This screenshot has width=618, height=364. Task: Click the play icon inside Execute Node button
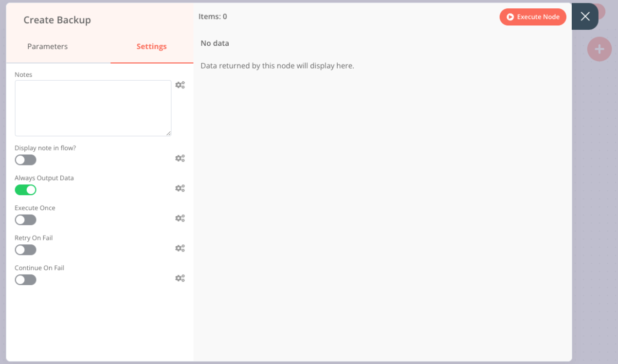pos(510,17)
